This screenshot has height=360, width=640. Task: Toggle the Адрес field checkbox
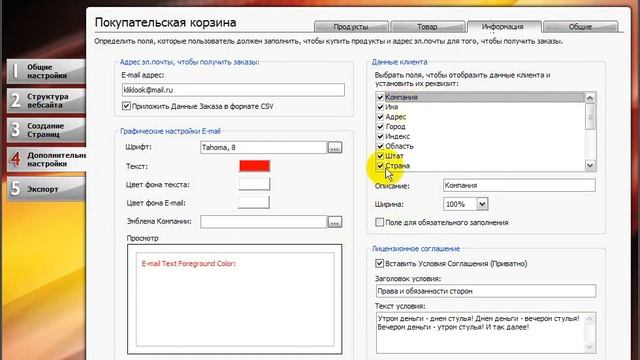coord(380,117)
